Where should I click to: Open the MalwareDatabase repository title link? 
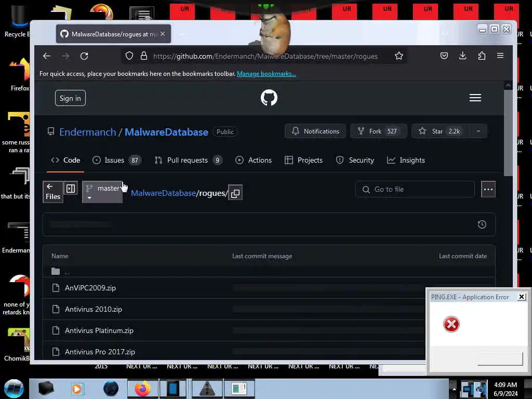pos(166,132)
